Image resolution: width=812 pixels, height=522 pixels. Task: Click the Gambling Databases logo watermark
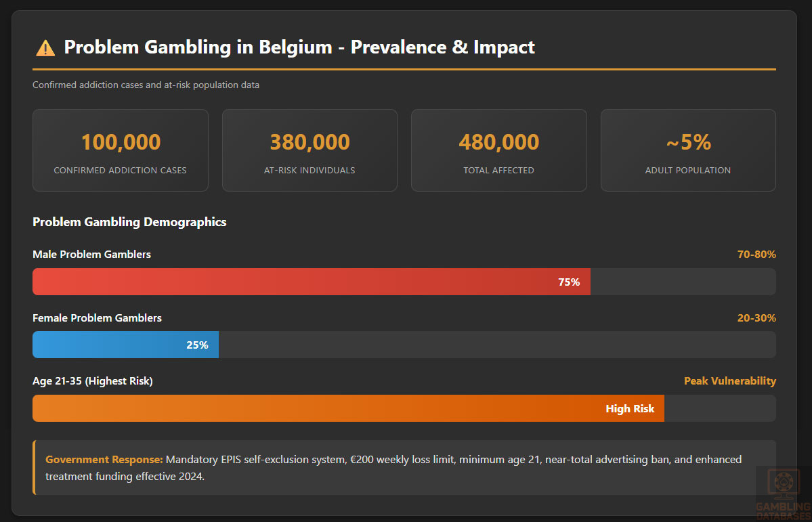[x=782, y=492]
